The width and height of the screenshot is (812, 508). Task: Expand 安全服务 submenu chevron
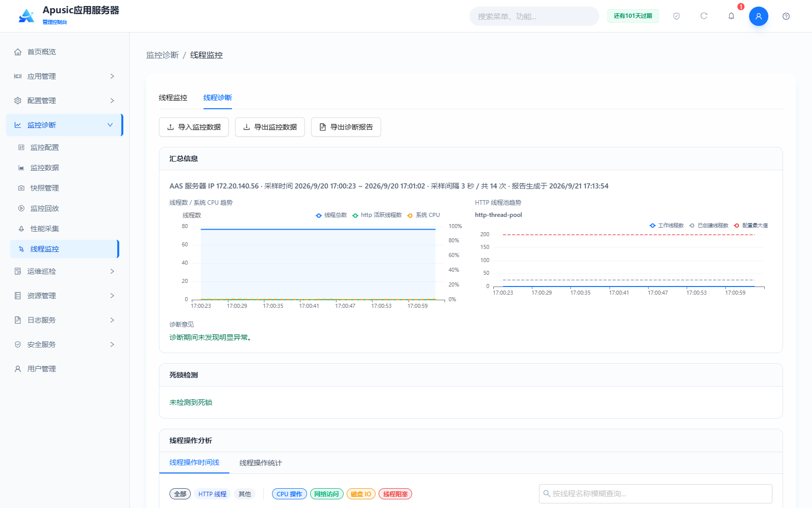112,344
